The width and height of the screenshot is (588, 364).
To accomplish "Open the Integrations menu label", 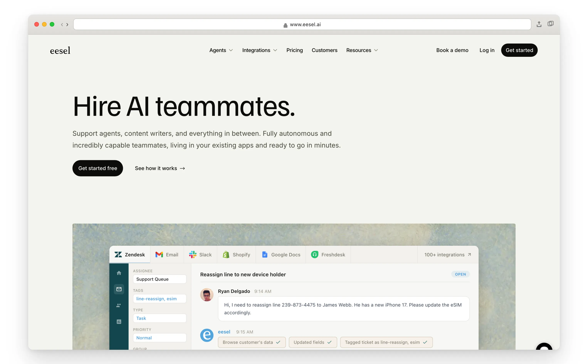I will click(256, 50).
